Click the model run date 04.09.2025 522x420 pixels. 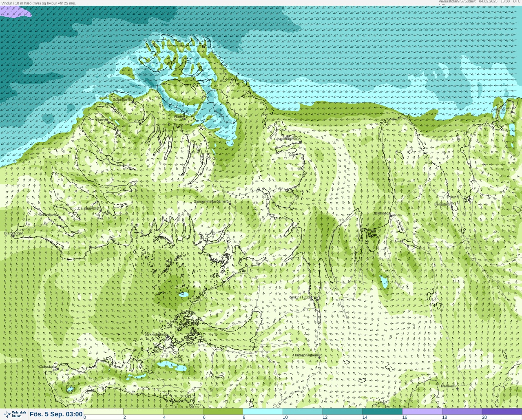[x=488, y=2]
